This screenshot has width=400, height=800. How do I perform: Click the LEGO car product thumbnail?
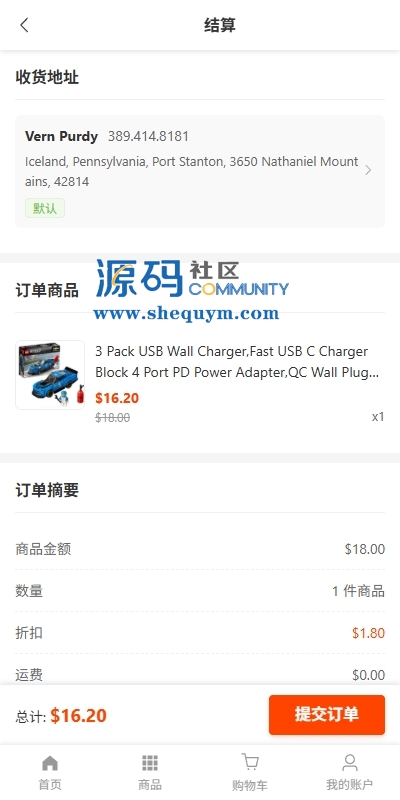pyautogui.click(x=50, y=375)
